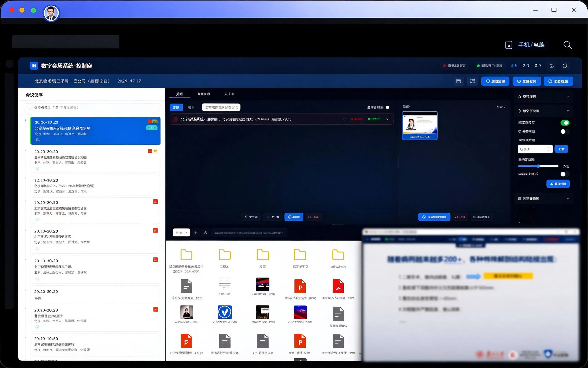The width and height of the screenshot is (588, 368).
Task: Open the red PDF file icon
Action: tap(338, 286)
